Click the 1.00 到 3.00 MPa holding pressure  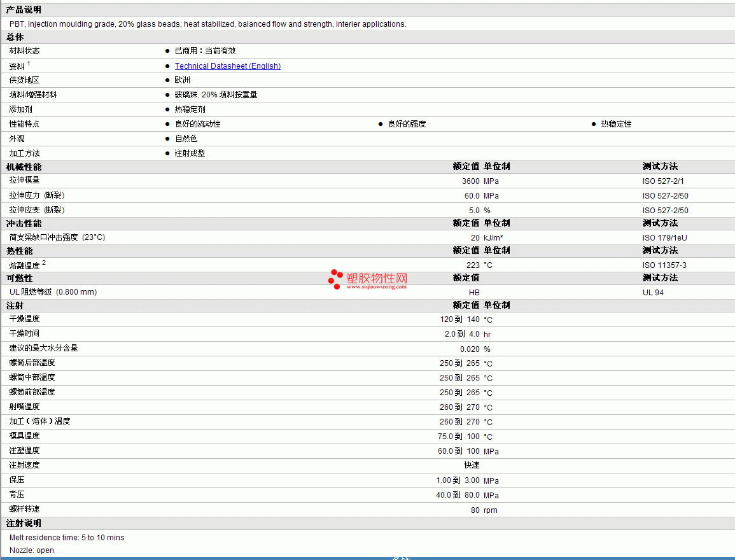(467, 480)
